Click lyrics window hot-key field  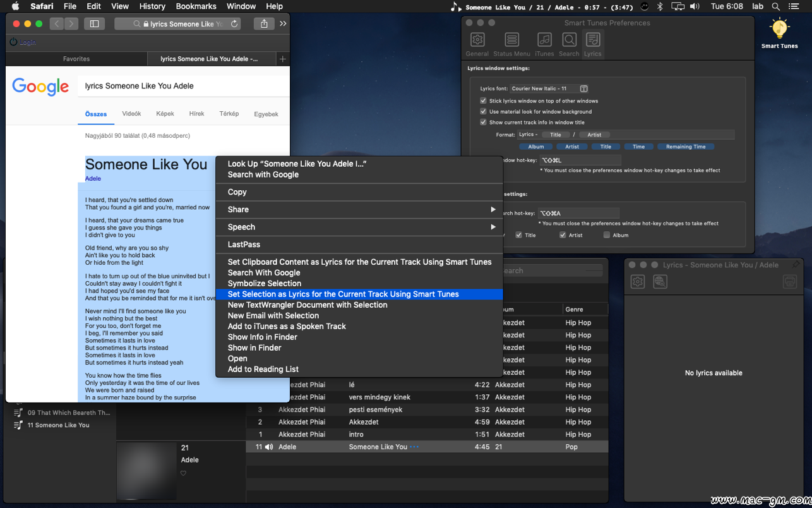pyautogui.click(x=580, y=160)
